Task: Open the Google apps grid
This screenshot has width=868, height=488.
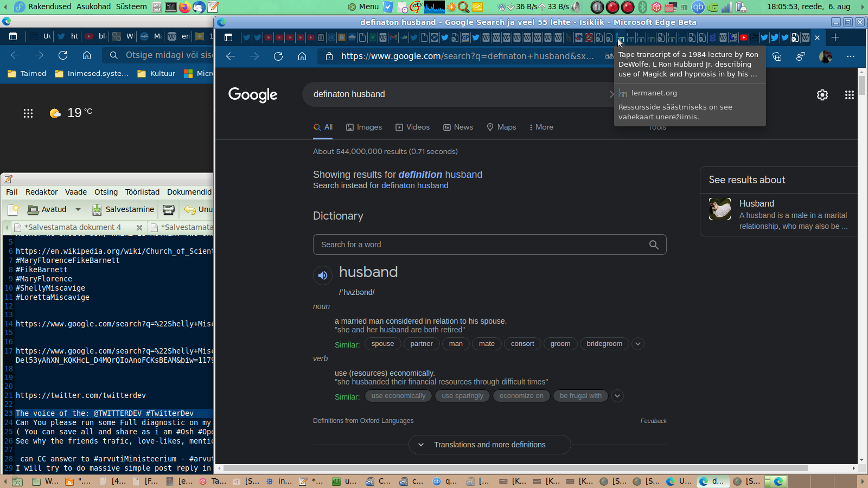Action: pyautogui.click(x=850, y=95)
